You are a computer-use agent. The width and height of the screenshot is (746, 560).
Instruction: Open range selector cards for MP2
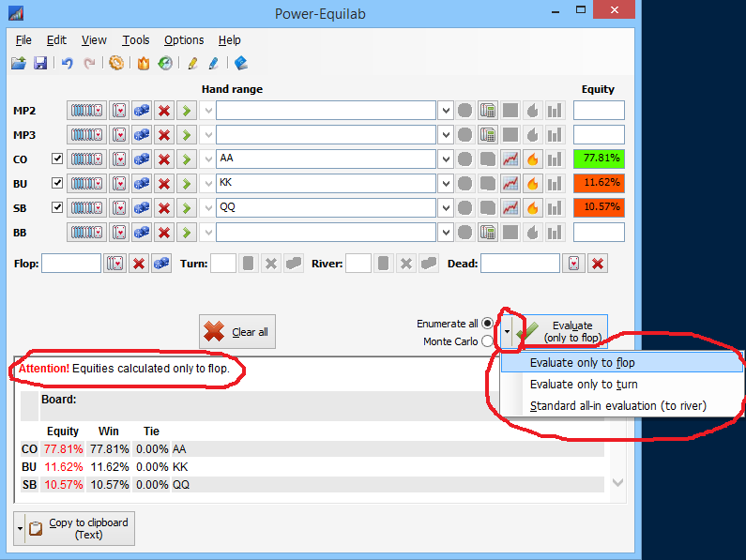86,111
